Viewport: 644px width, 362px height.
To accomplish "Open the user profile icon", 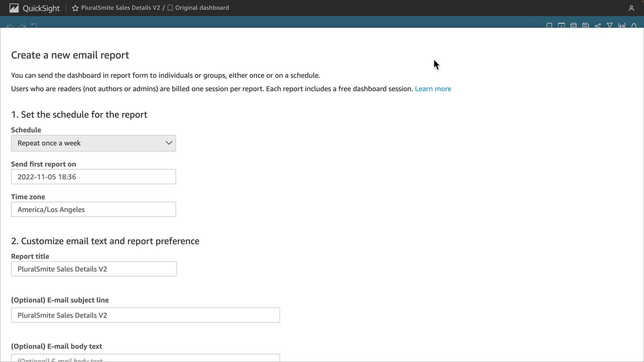I will (631, 8).
